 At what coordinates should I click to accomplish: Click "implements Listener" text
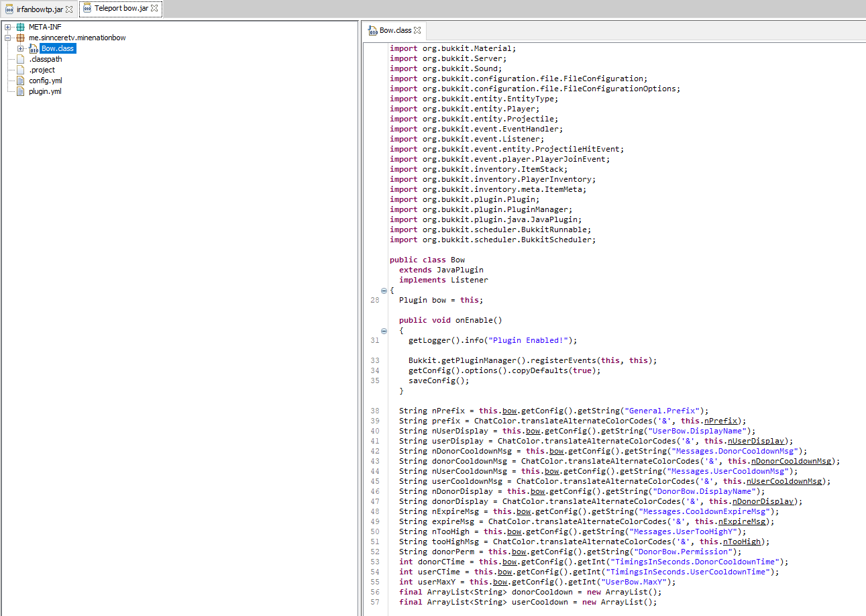click(443, 280)
